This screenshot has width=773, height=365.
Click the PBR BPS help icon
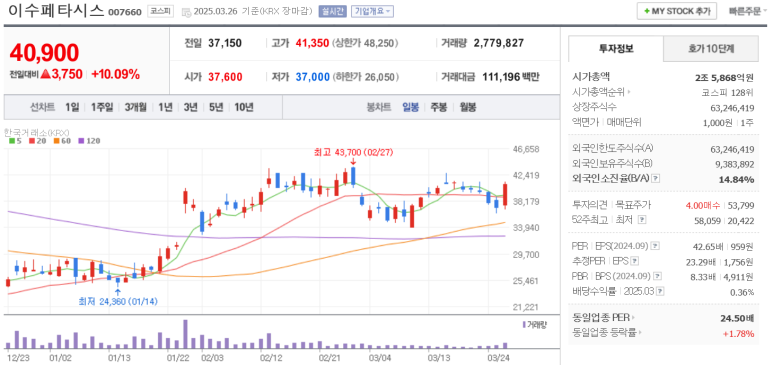(x=657, y=276)
